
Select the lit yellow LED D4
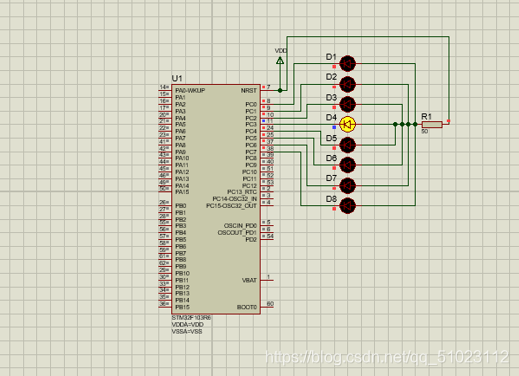tap(347, 125)
